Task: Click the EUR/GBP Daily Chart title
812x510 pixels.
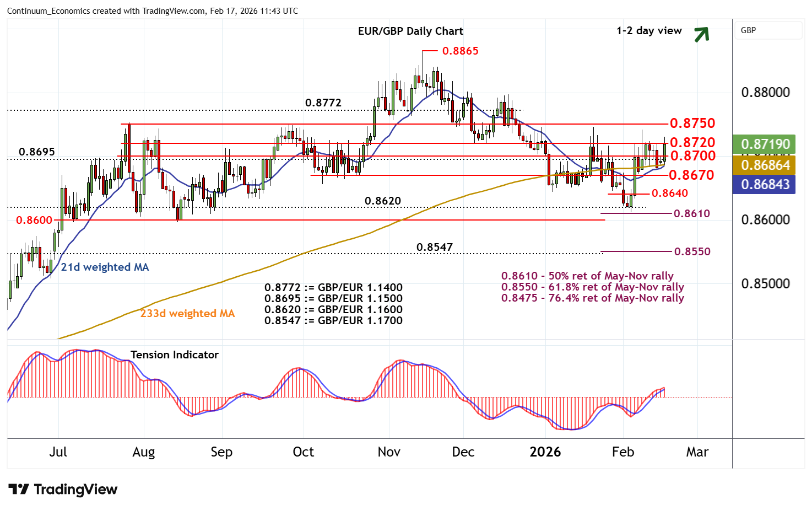Action: point(410,31)
